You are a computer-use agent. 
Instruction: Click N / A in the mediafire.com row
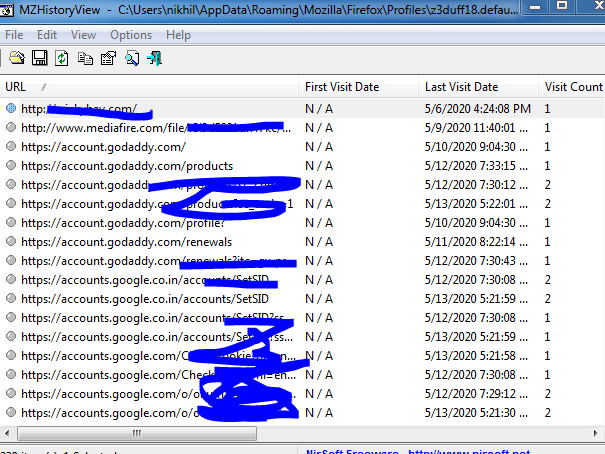(319, 128)
